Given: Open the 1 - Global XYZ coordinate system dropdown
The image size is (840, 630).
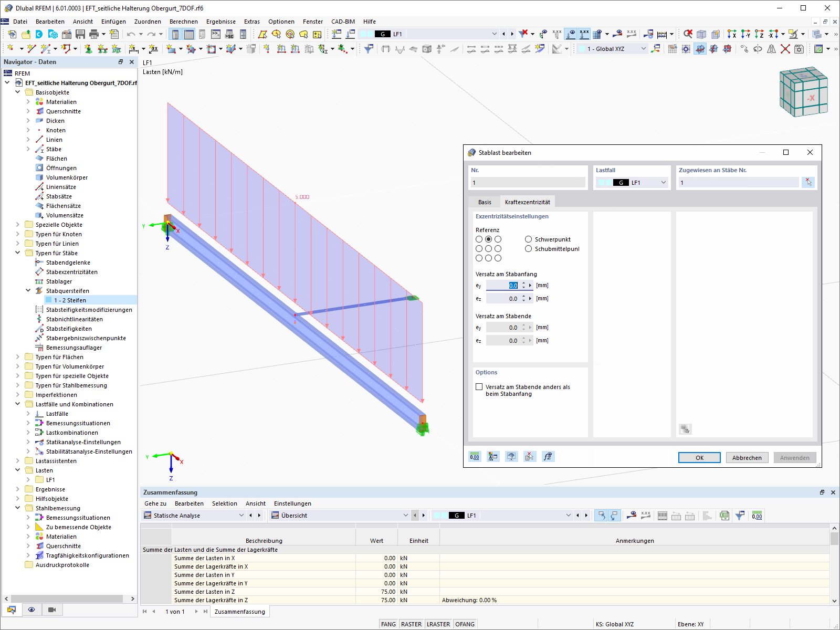Looking at the screenshot, I should 644,49.
